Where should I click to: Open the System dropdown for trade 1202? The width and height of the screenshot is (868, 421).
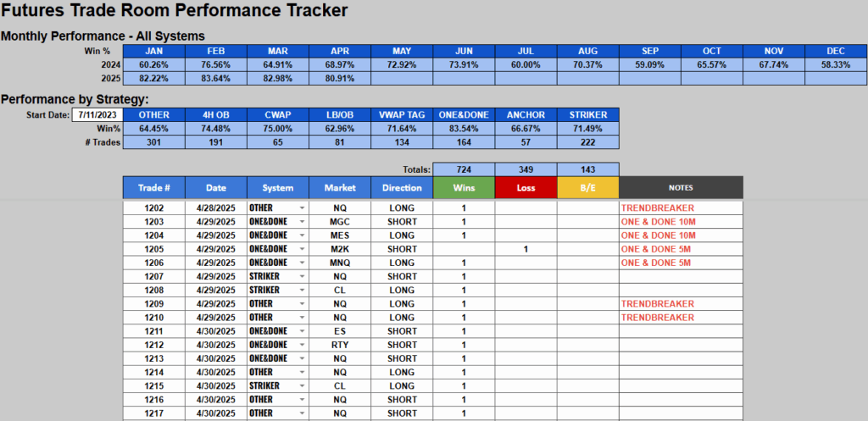coord(303,208)
